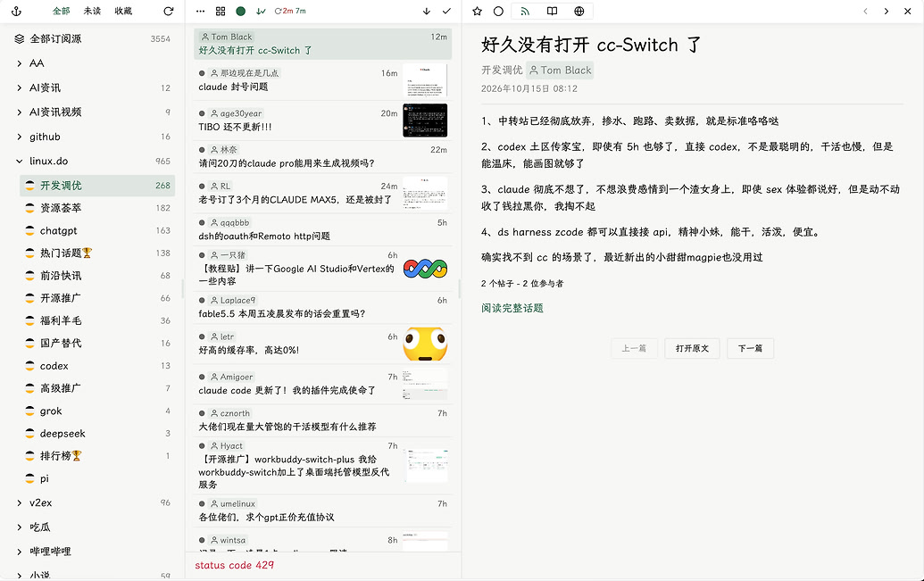Open the '大佬们现在量大管饱' article
This screenshot has width=924, height=581.
tap(323, 420)
